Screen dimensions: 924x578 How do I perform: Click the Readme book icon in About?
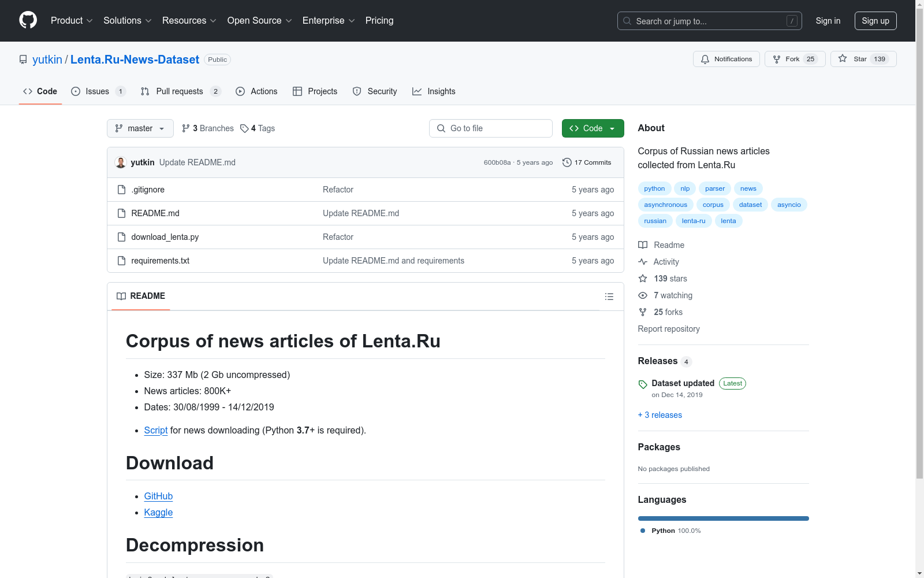(643, 245)
